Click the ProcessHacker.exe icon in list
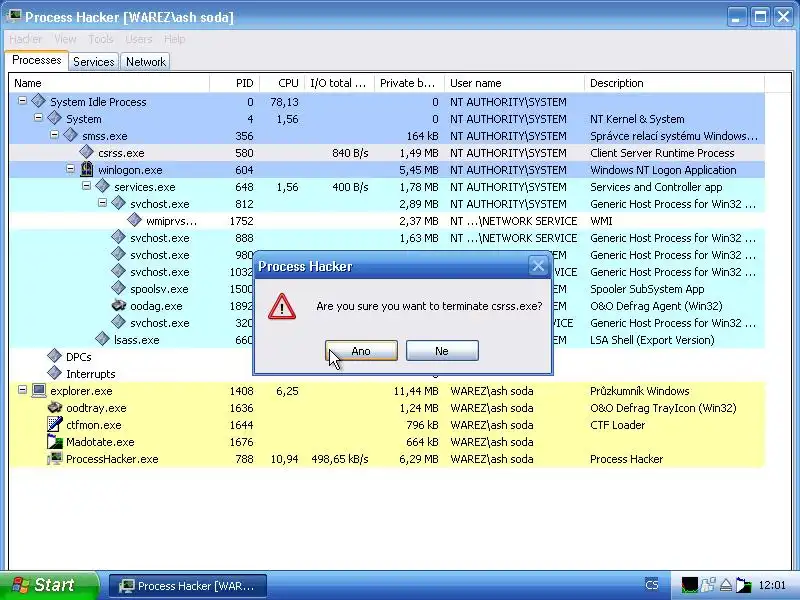Screen dimensions: 800x600 pos(55,458)
